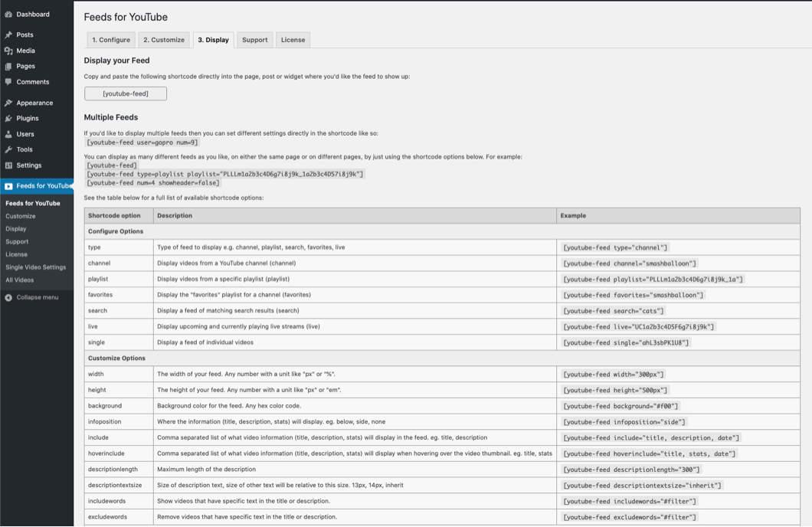Click the Plugins plug icon
This screenshot has width=812, height=527.
8,119
